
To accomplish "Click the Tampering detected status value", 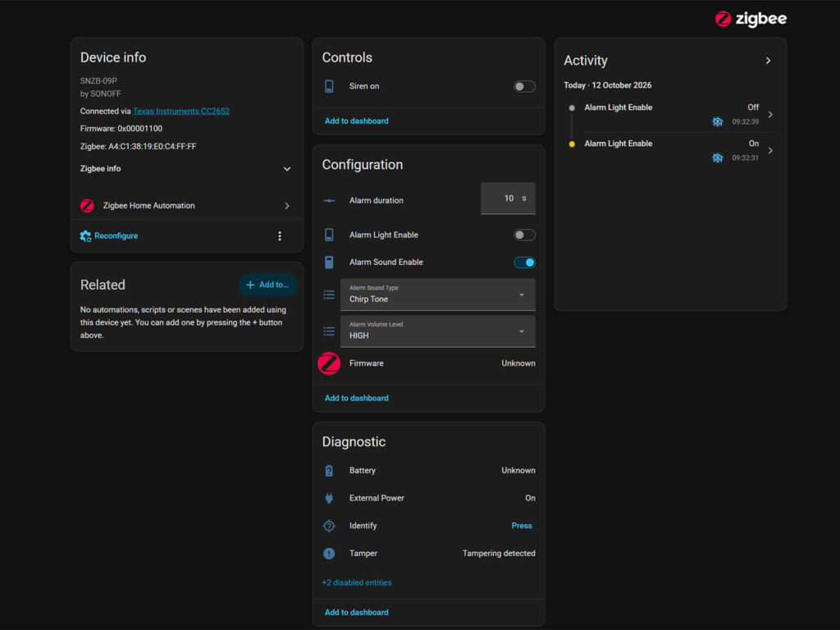I will [499, 554].
